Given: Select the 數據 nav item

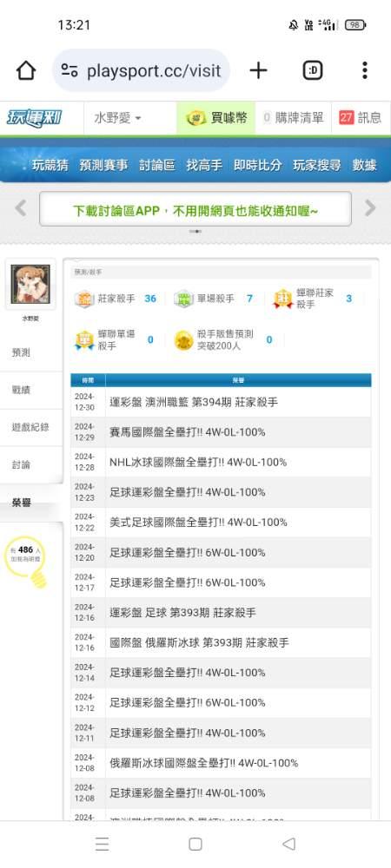Looking at the screenshot, I should coord(365,165).
